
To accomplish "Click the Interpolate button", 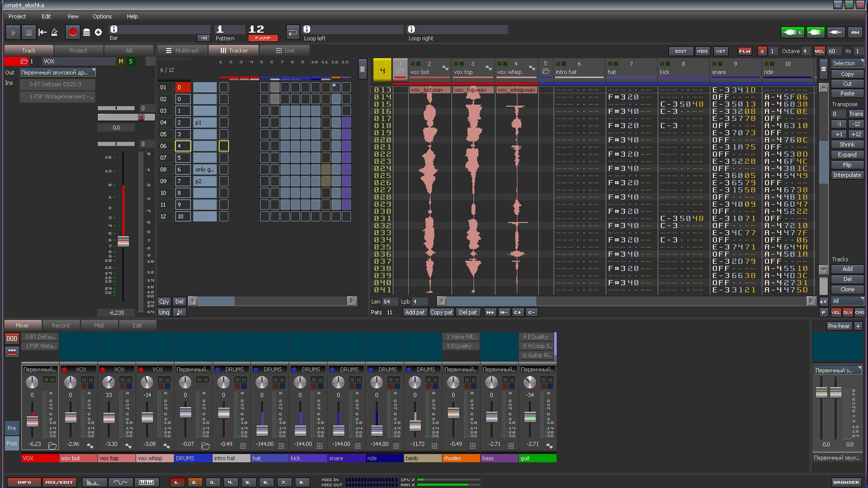I will point(847,175).
